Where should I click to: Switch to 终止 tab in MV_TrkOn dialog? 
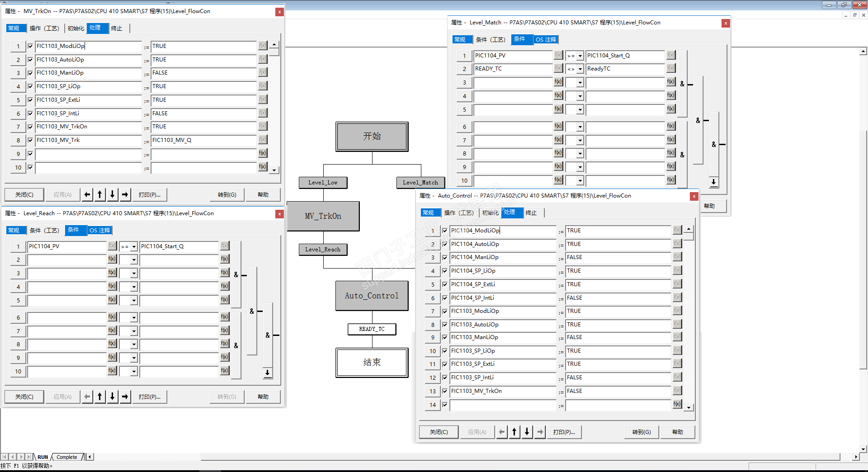[x=117, y=28]
